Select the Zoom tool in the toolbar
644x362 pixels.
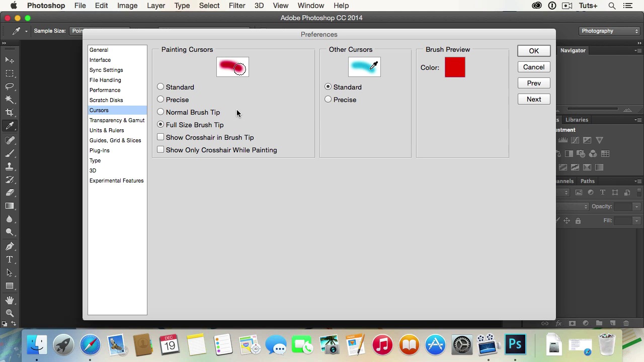(x=10, y=313)
